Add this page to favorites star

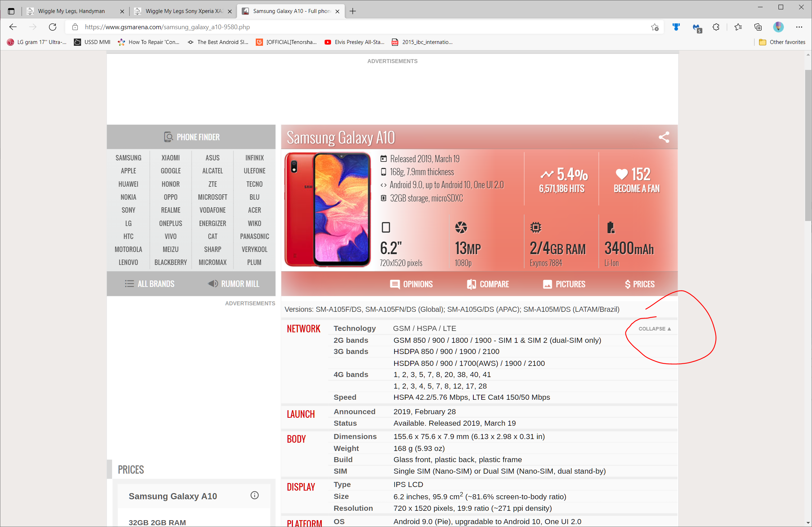click(x=655, y=27)
